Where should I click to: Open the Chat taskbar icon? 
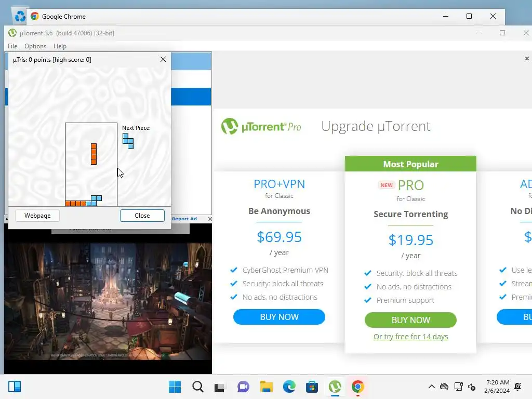pyautogui.click(x=243, y=387)
